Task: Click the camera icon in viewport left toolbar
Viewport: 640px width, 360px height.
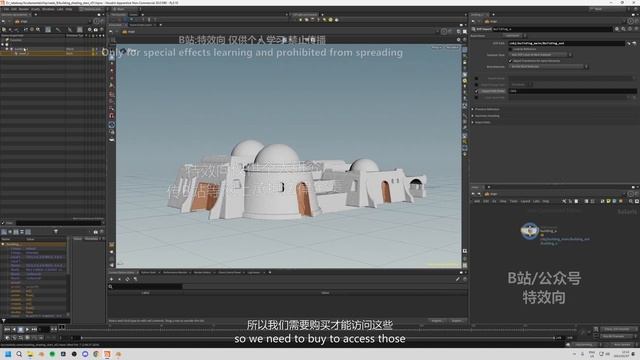Action: click(x=112, y=140)
